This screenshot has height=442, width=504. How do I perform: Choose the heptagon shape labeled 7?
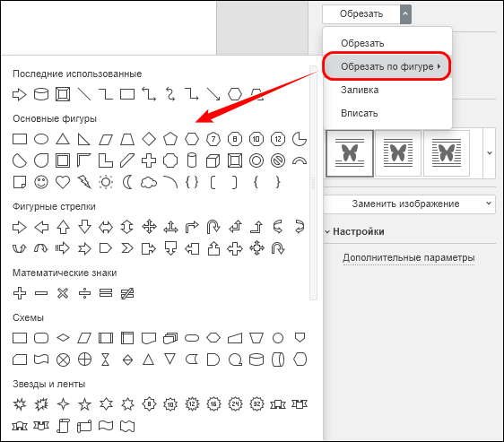(213, 139)
